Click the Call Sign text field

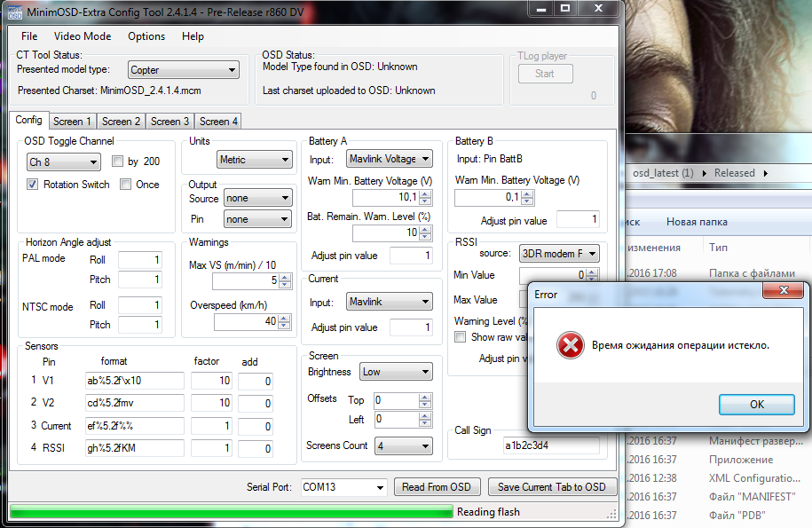tap(551, 445)
